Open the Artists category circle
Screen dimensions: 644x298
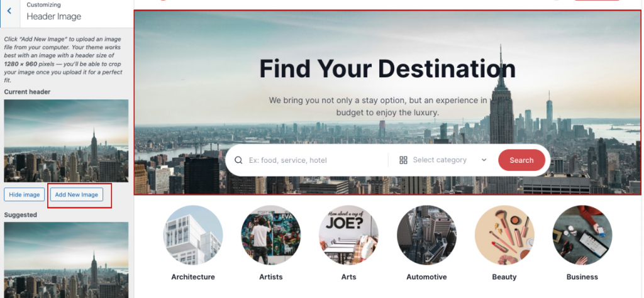point(270,235)
